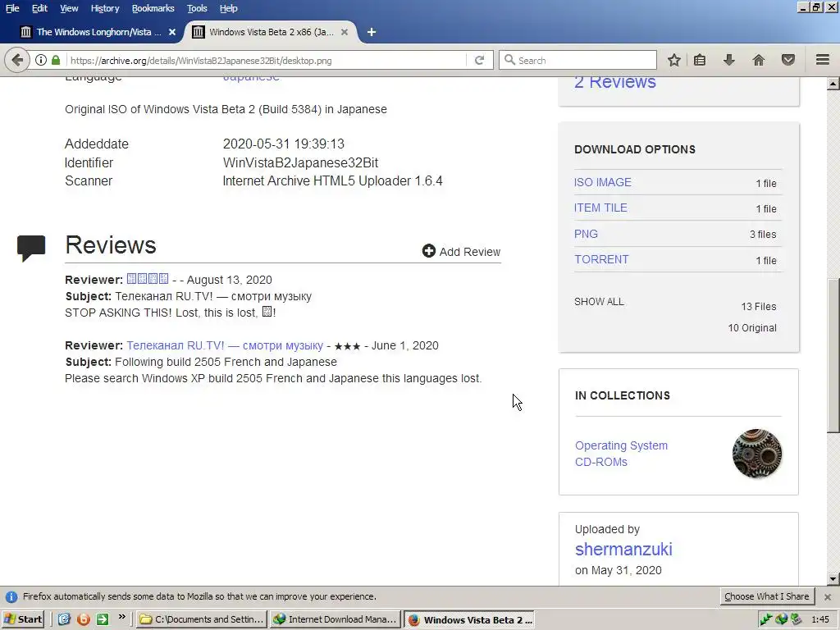Click the Windows Start button
This screenshot has width=840, height=630.
[x=23, y=619]
